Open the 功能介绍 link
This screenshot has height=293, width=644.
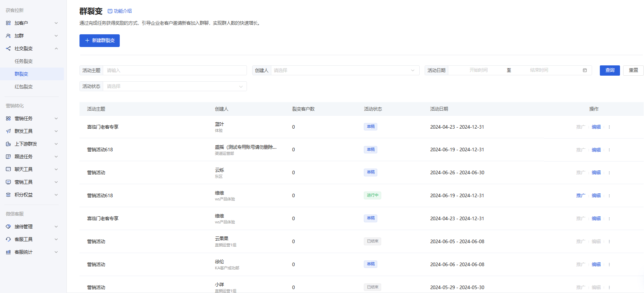(123, 11)
